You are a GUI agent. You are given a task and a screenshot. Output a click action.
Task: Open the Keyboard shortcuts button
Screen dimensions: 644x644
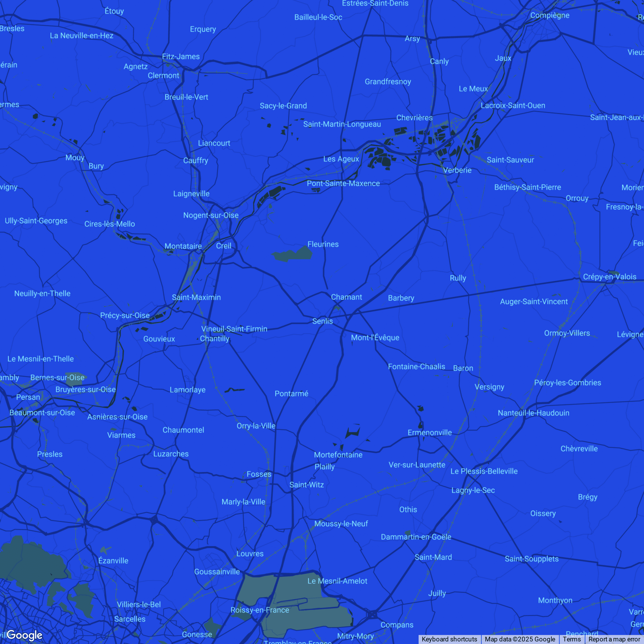pyautogui.click(x=449, y=639)
